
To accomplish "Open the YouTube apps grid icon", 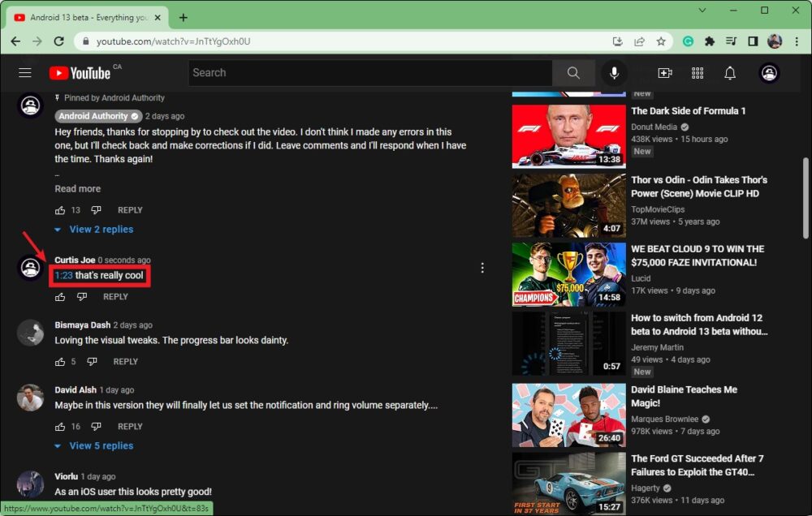I will coord(698,73).
